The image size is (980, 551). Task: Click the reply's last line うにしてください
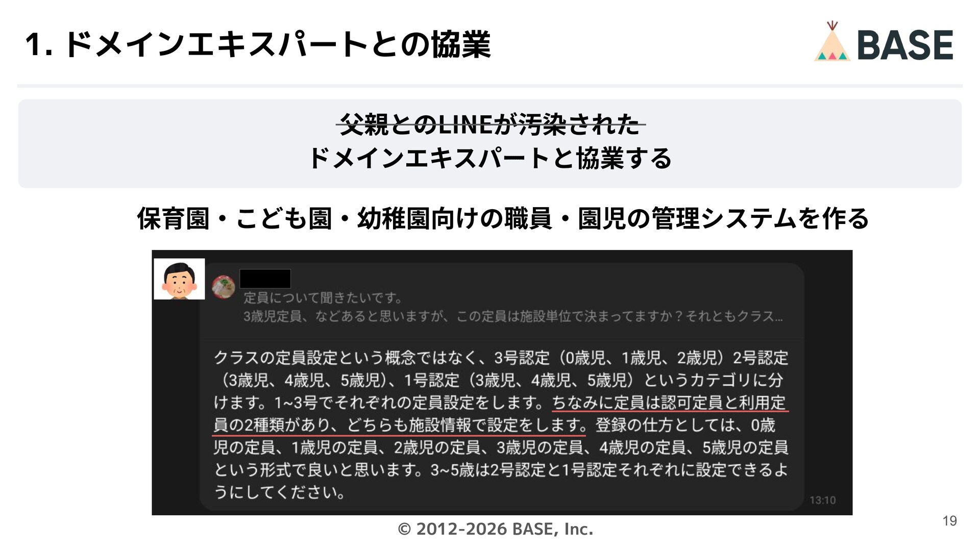click(x=280, y=492)
